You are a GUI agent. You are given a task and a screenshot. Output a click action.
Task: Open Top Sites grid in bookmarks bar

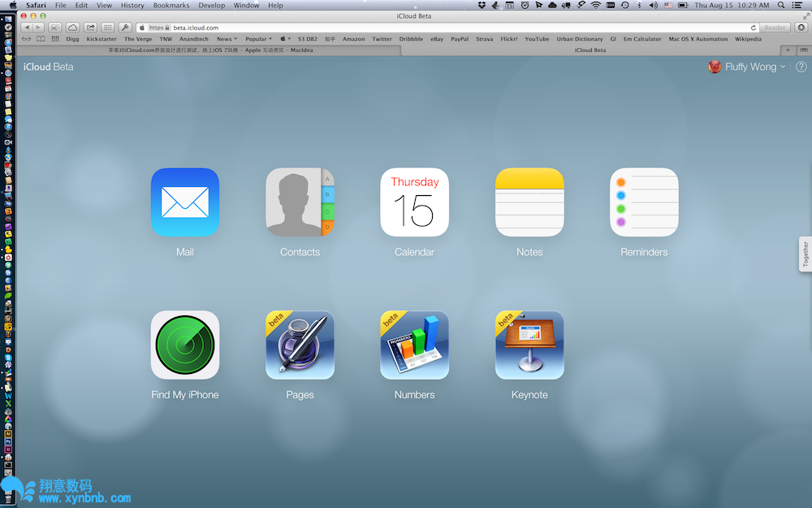click(55, 39)
